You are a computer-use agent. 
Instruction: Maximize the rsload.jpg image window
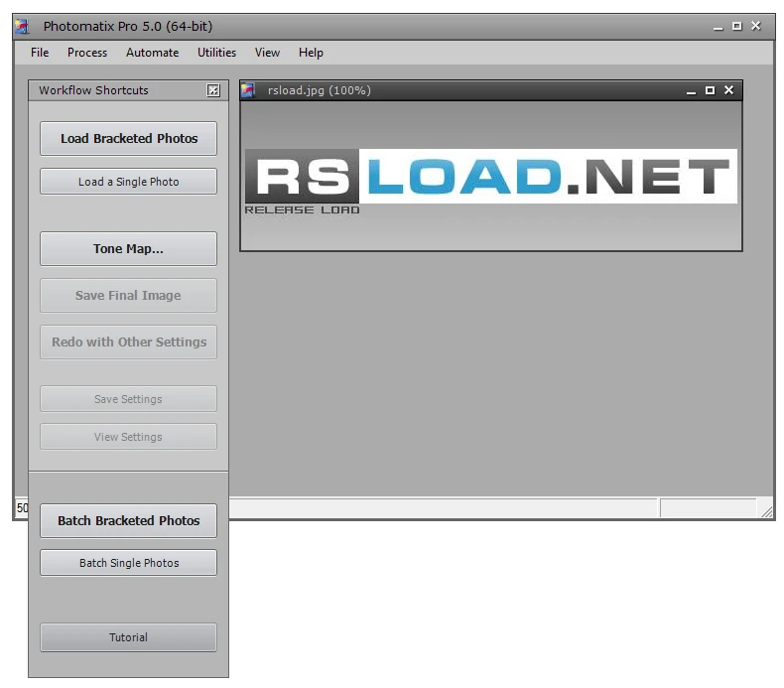(710, 90)
